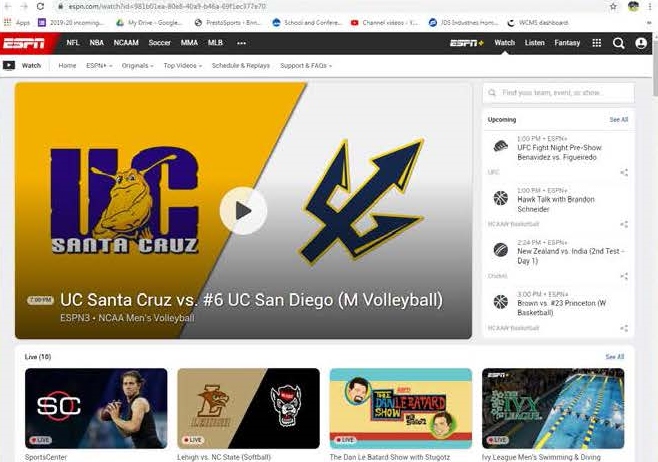The image size is (658, 462).
Task: Play the UC Santa Cruz vs UC San Diego video
Action: point(243,211)
